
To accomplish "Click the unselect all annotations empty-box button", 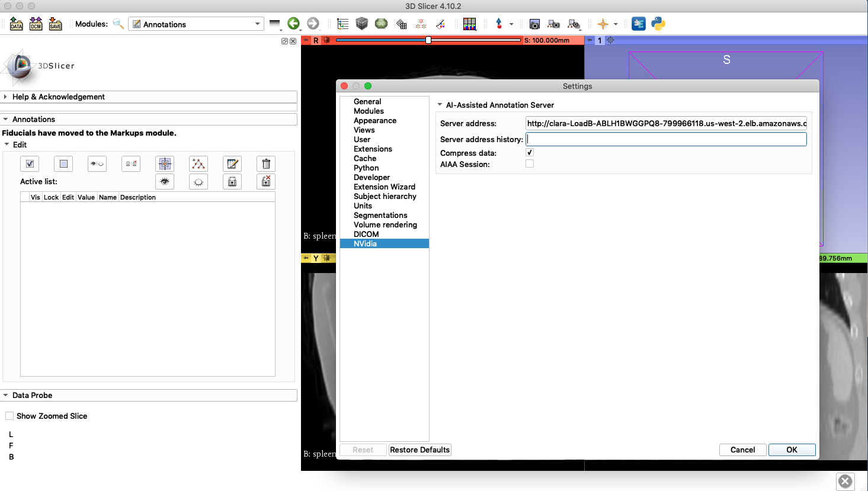I will (x=63, y=163).
